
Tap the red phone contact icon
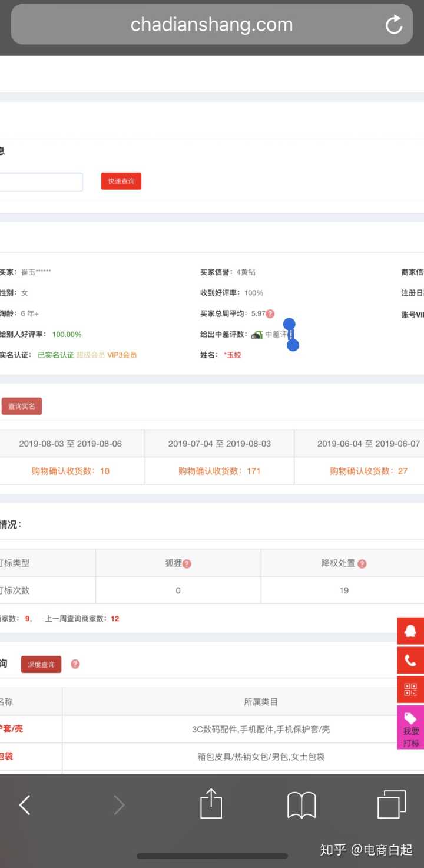coord(410,661)
